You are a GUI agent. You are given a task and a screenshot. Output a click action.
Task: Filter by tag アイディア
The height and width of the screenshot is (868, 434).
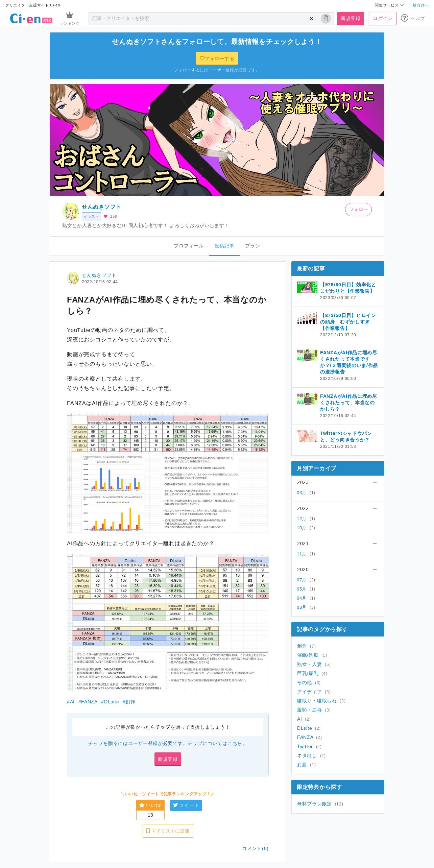pos(309,692)
